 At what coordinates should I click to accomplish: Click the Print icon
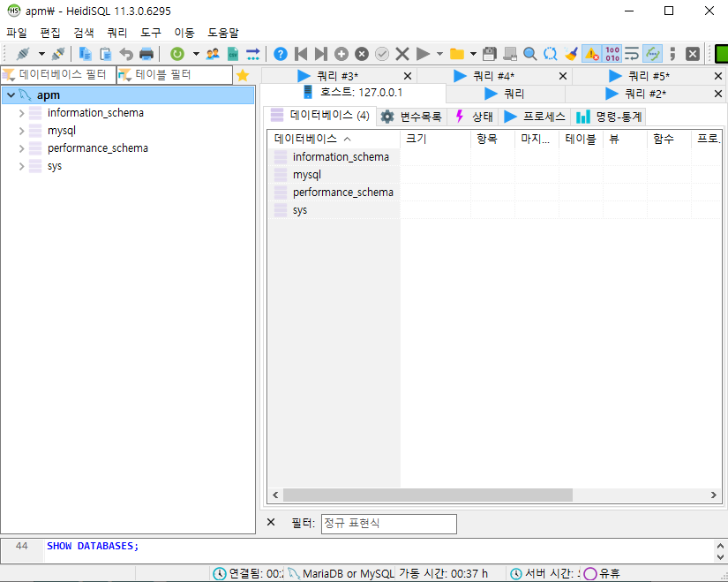tap(146, 54)
